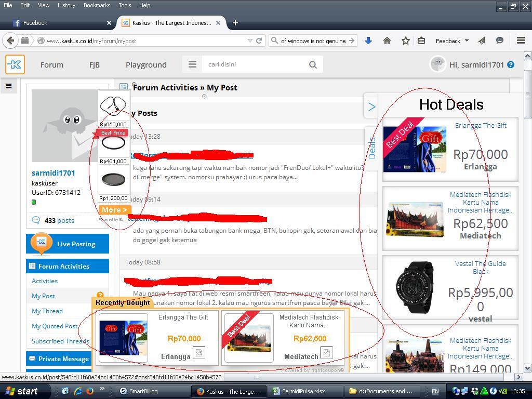Screen dimensions: 532x399
Task: Open the History menu
Action: coord(66,5)
